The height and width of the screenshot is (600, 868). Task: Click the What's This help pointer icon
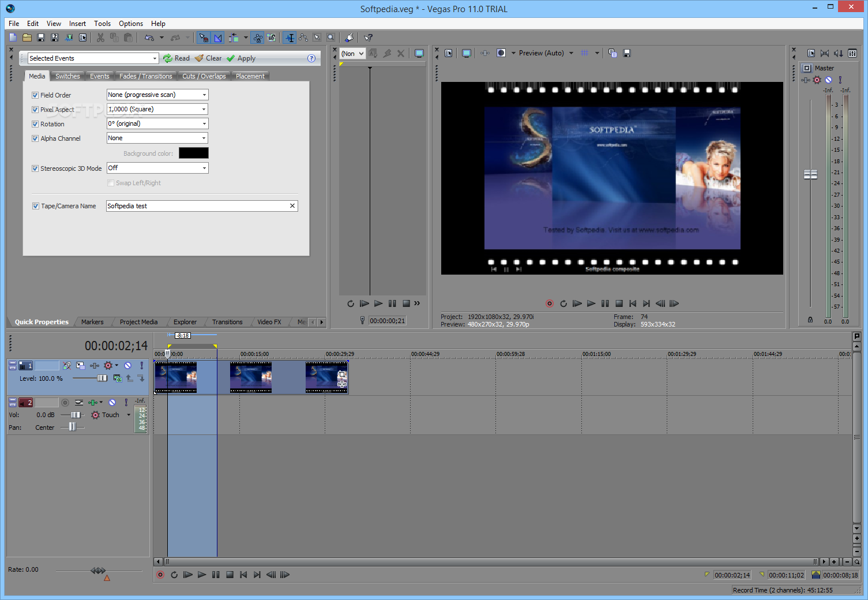pos(368,37)
